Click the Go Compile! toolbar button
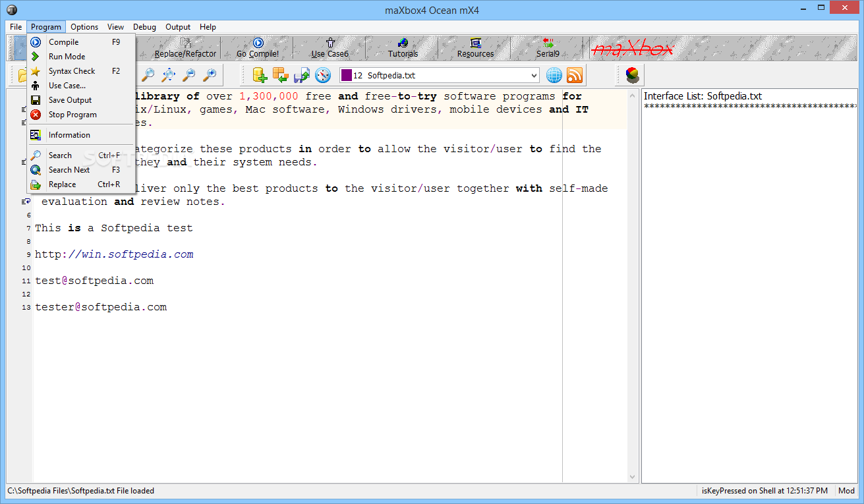864x504 pixels. [258, 49]
